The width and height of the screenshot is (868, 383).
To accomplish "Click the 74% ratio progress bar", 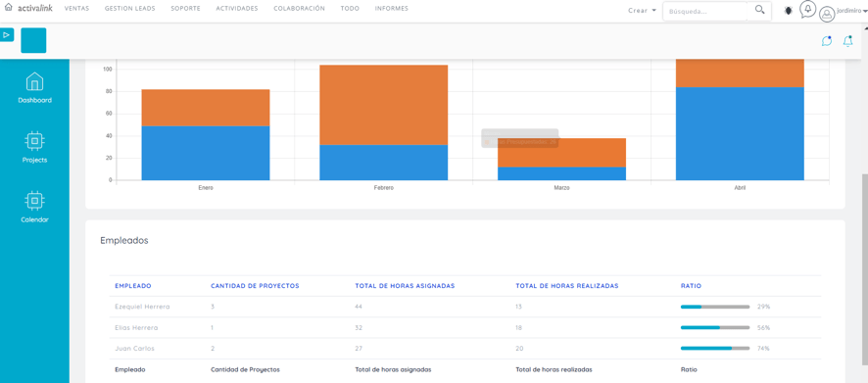I will coord(714,349).
